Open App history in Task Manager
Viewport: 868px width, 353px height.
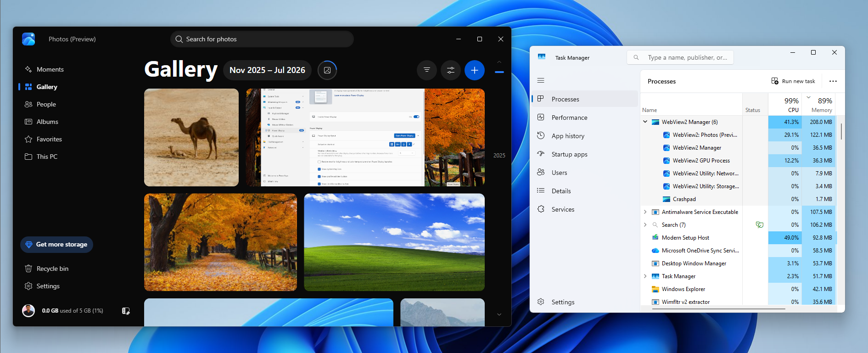(x=585, y=136)
